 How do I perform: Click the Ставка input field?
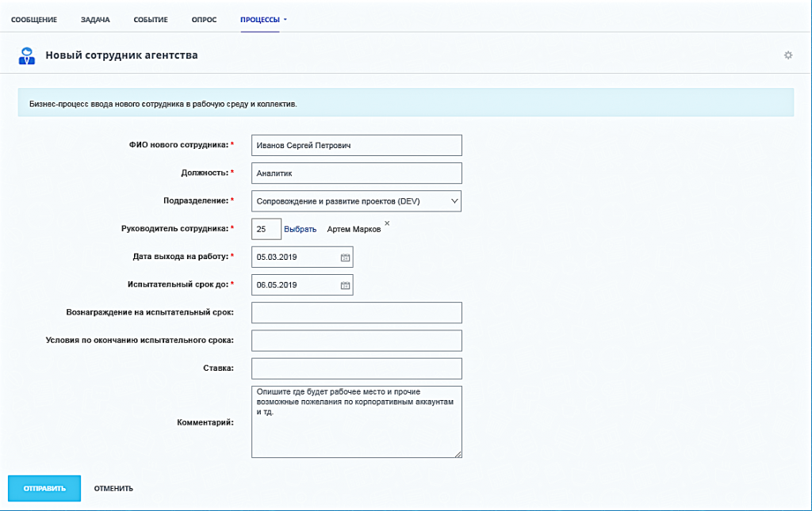pyautogui.click(x=356, y=369)
